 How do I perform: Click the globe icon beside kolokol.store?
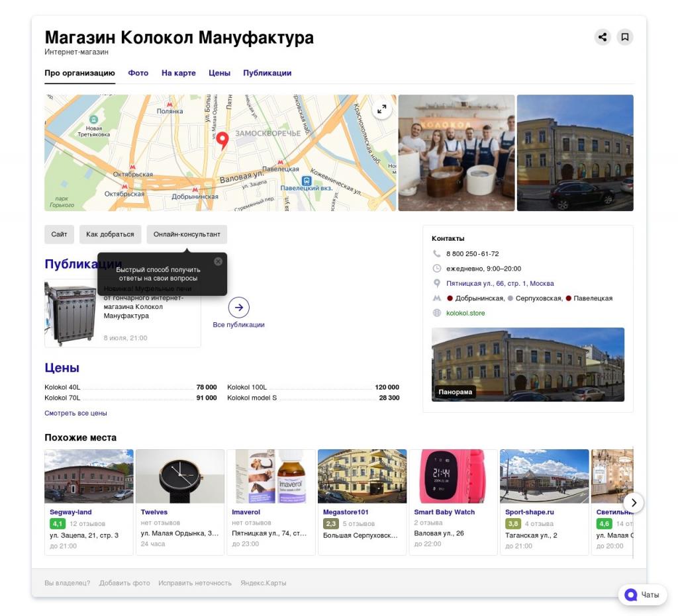[x=437, y=313]
